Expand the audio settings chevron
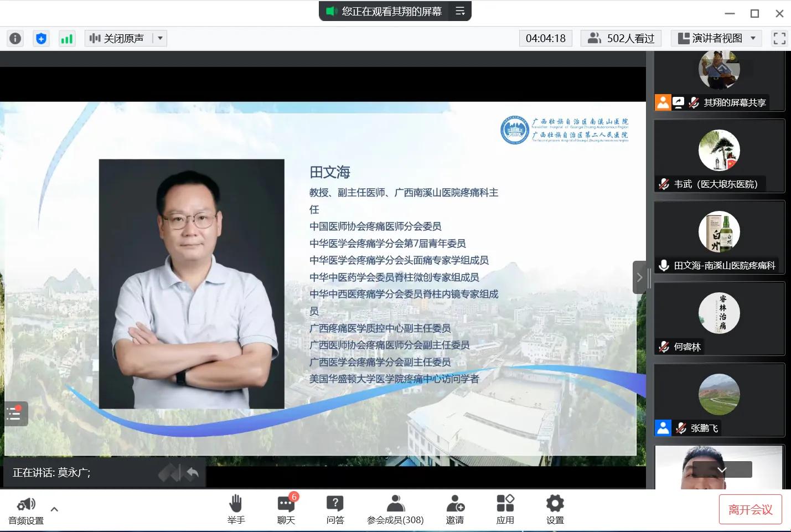 pos(54,509)
